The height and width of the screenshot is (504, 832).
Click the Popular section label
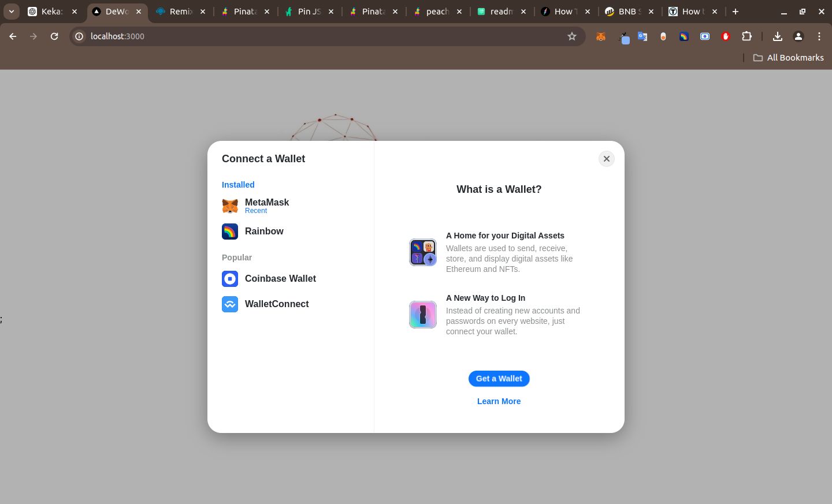click(237, 257)
